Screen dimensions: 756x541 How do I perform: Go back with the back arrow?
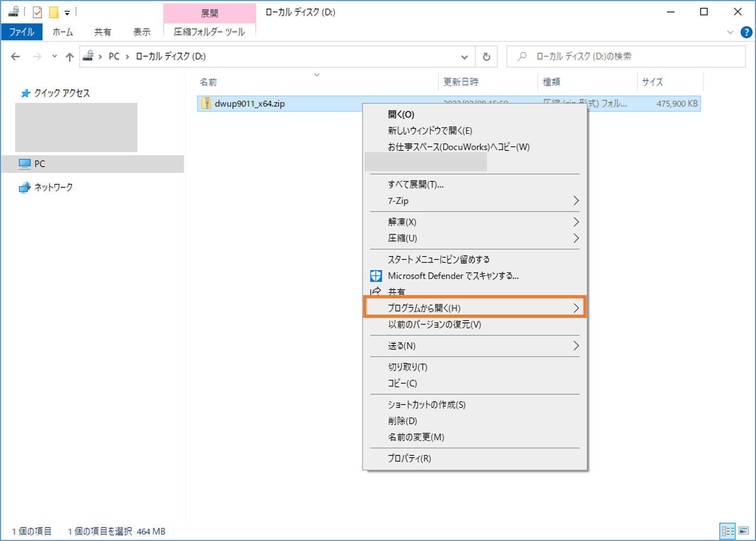(15, 56)
